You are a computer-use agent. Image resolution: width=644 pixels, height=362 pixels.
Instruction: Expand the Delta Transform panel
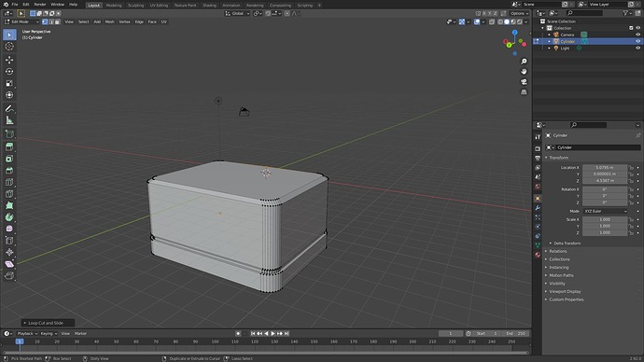point(567,244)
